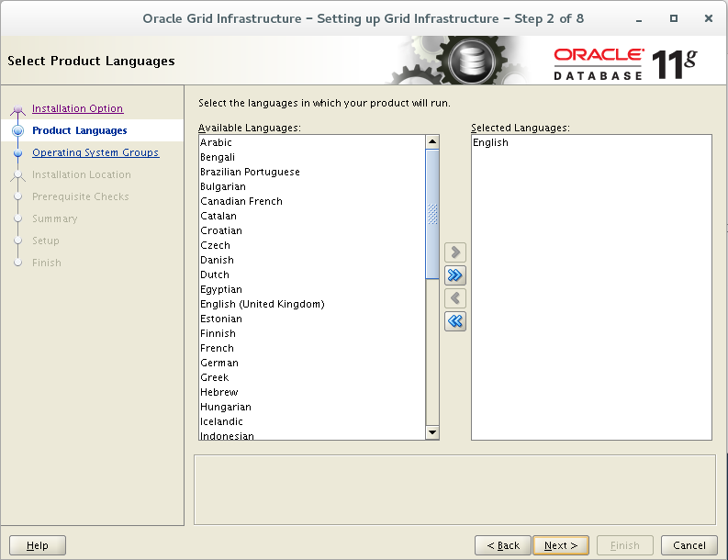The width and height of the screenshot is (728, 560).
Task: Close the Oracle Grid Infrastructure window
Action: coord(709,18)
